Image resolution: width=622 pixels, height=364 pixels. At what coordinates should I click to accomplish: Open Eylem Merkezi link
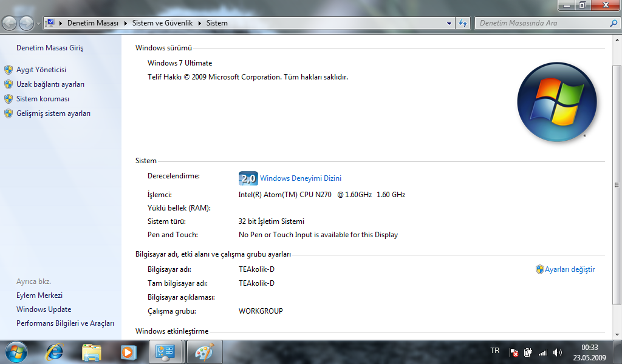[39, 295]
